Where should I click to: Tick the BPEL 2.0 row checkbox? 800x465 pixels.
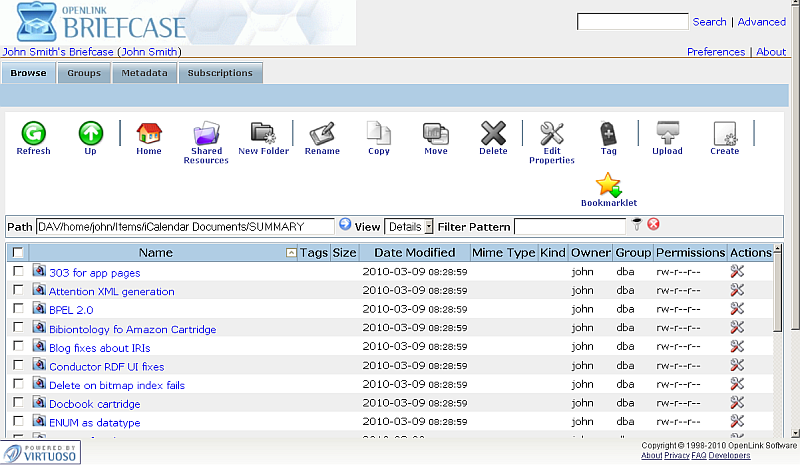click(x=18, y=309)
